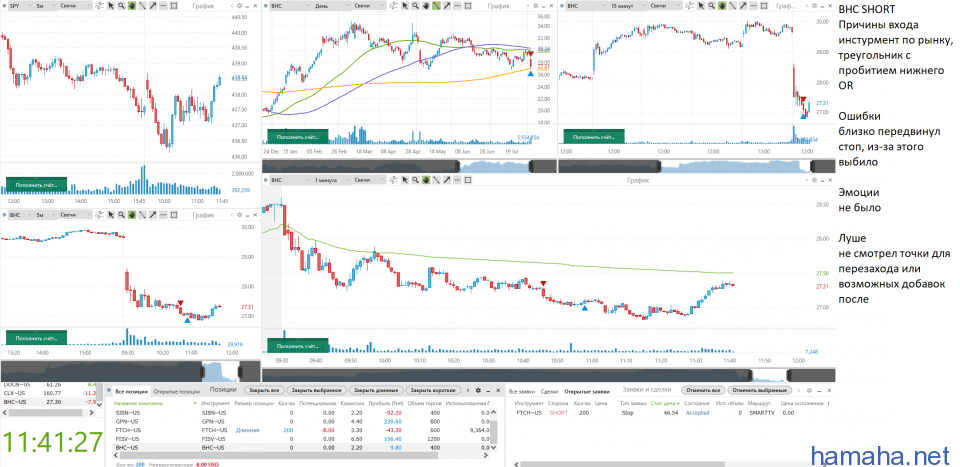Open indicators icon in BHC 15-minute chart

(689, 6)
